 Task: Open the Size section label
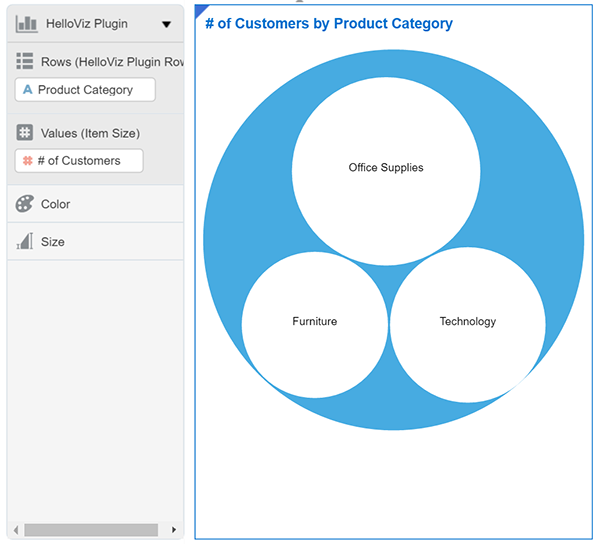pos(53,242)
